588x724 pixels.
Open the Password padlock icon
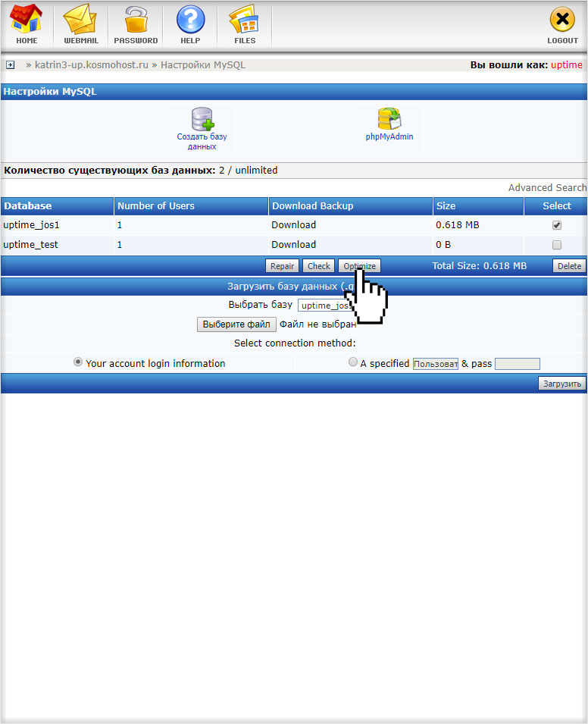[136, 20]
